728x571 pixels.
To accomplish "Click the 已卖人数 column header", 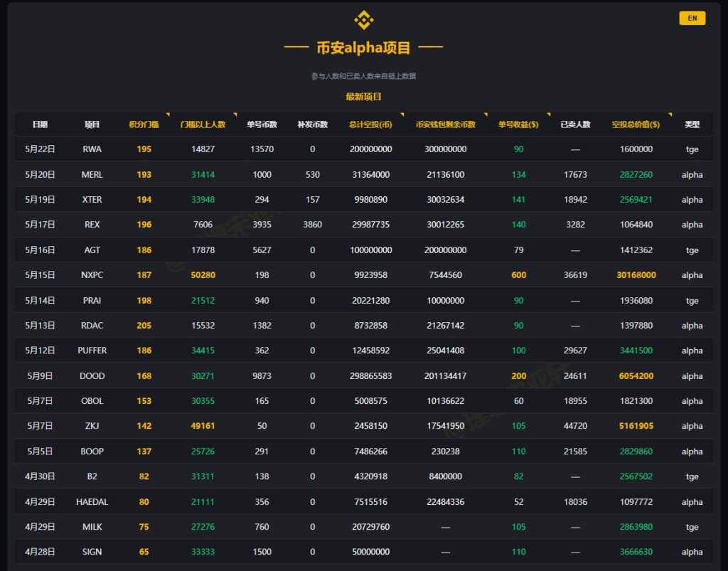I will pyautogui.click(x=575, y=124).
